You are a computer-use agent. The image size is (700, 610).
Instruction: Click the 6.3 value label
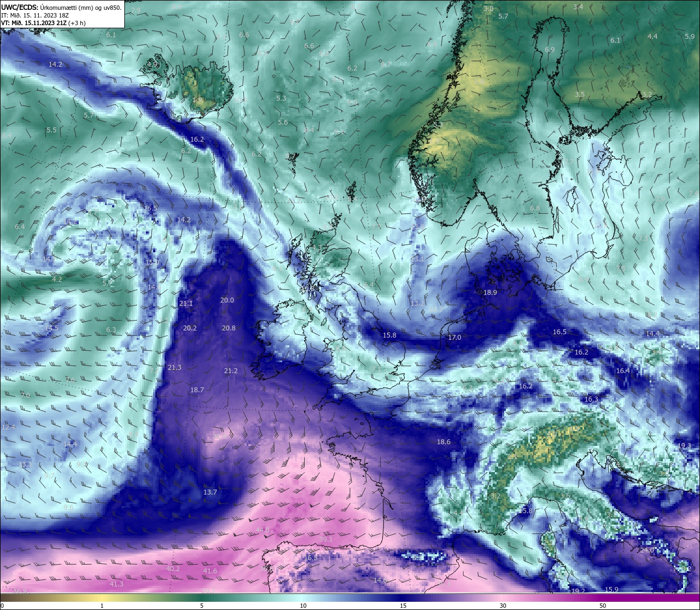point(111,330)
